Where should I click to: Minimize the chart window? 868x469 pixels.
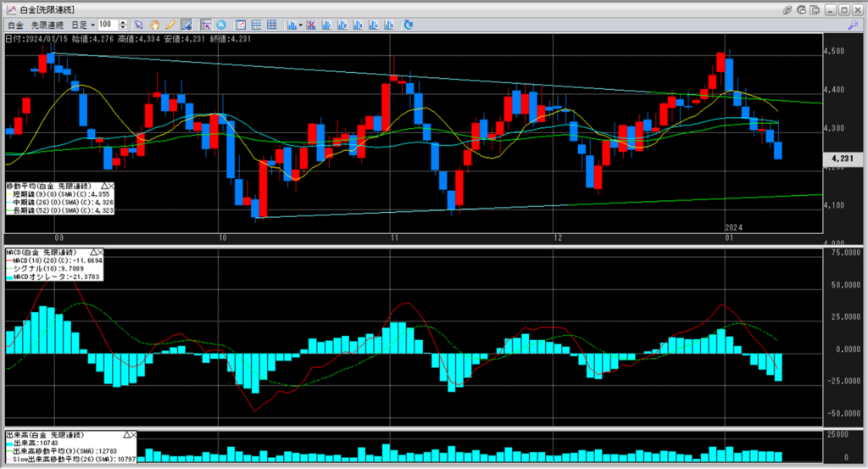(x=831, y=10)
